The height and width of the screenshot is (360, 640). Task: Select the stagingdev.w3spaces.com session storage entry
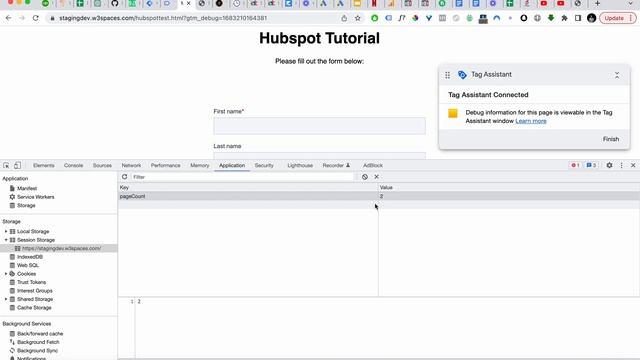tap(58, 248)
